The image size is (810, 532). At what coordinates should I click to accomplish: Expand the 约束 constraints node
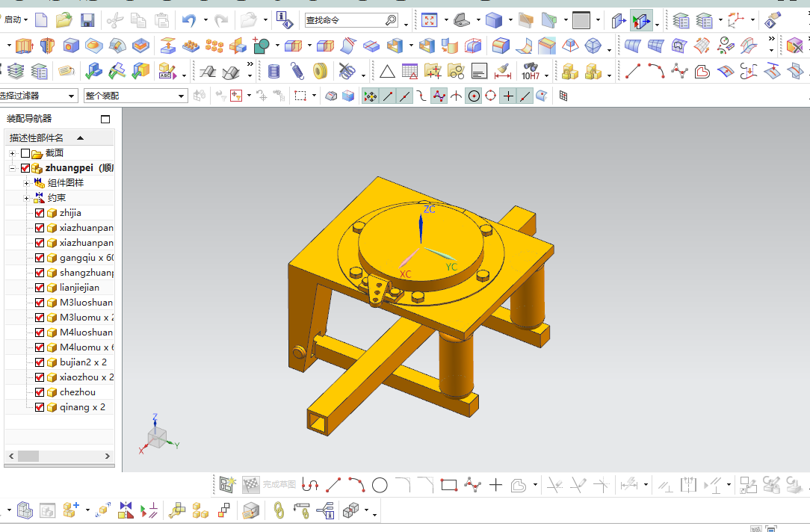click(x=26, y=198)
